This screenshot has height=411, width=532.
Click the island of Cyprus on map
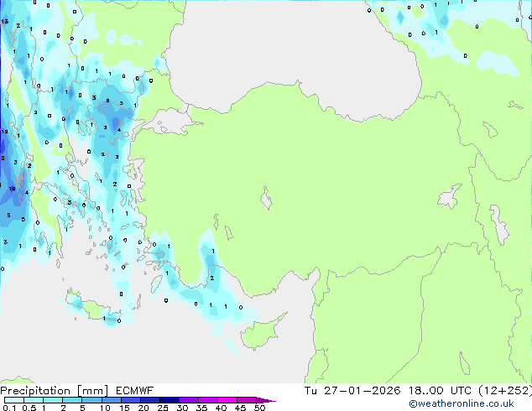tap(261, 333)
